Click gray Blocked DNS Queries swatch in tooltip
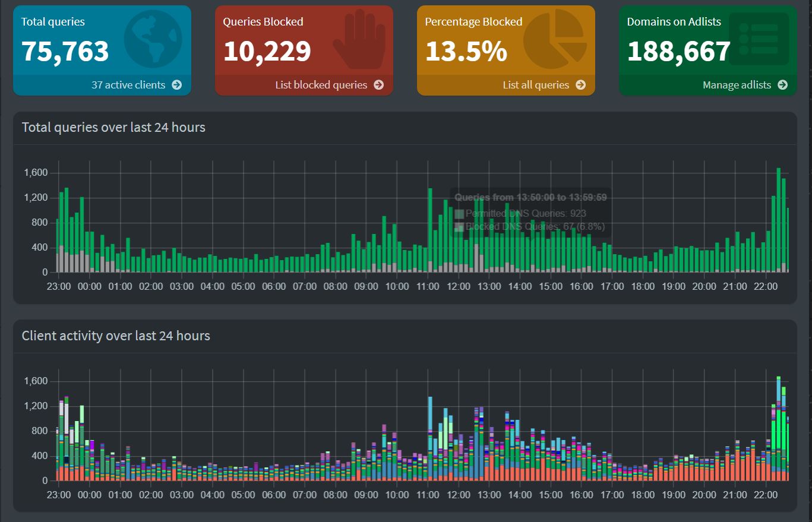The height and width of the screenshot is (522, 812). pyautogui.click(x=459, y=227)
